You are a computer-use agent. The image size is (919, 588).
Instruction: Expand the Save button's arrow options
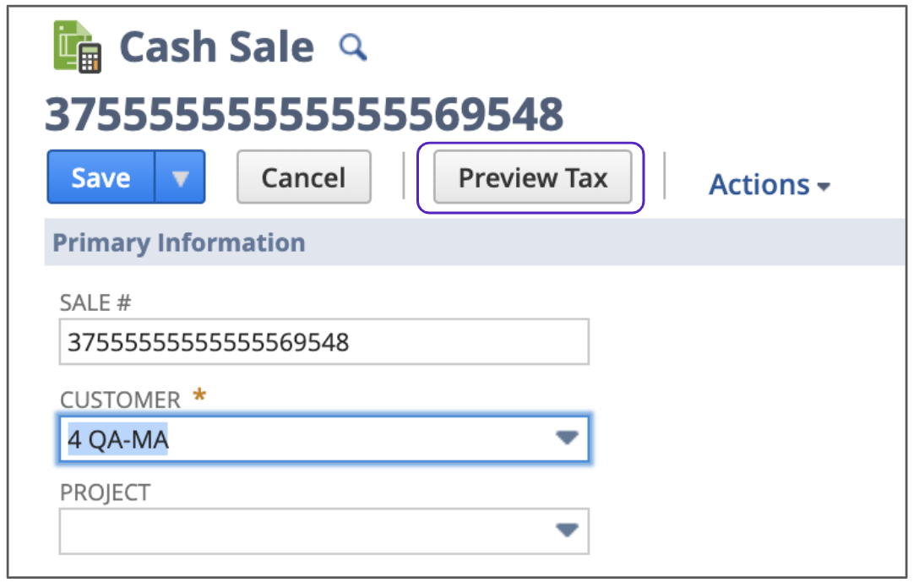(x=180, y=177)
